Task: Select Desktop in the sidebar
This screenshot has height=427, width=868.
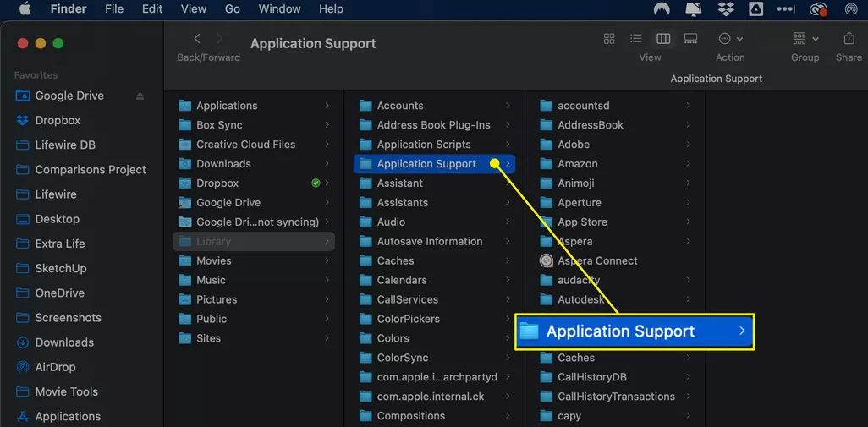Action: [57, 219]
